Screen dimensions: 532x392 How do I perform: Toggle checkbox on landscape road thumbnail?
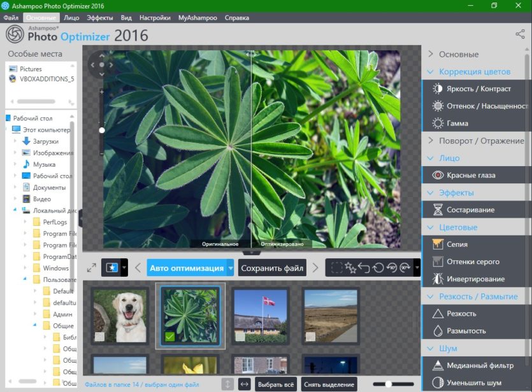coord(310,337)
